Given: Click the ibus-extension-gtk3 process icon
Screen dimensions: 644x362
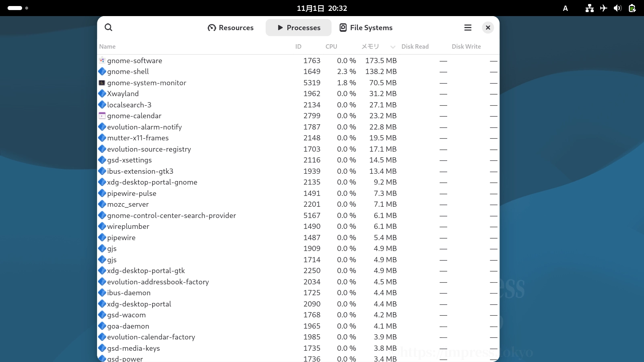Looking at the screenshot, I should tap(102, 171).
